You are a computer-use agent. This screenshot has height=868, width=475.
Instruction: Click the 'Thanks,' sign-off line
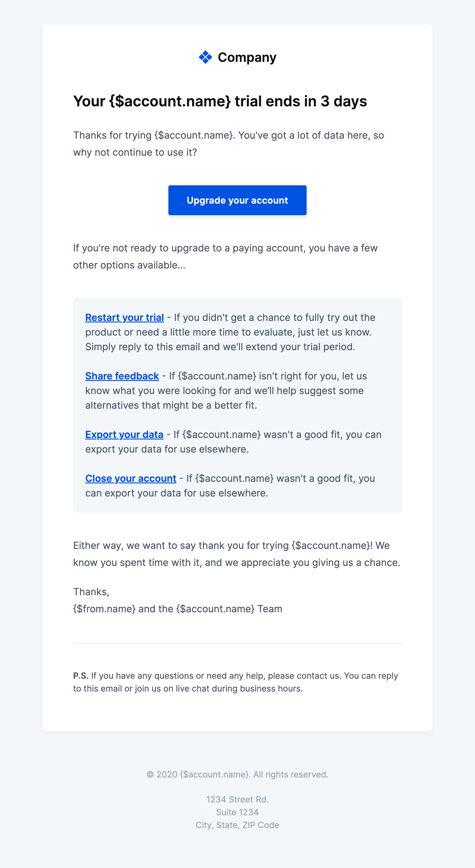(91, 592)
